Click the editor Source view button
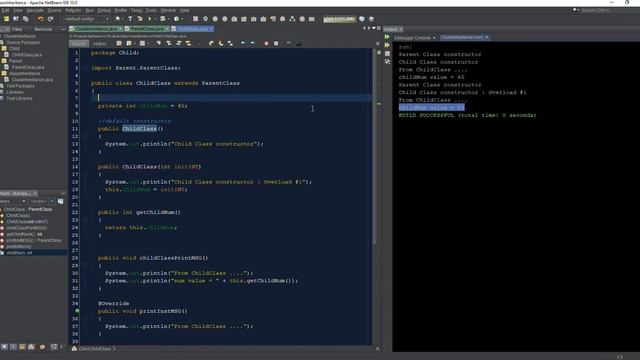The image size is (640, 360). point(79,43)
